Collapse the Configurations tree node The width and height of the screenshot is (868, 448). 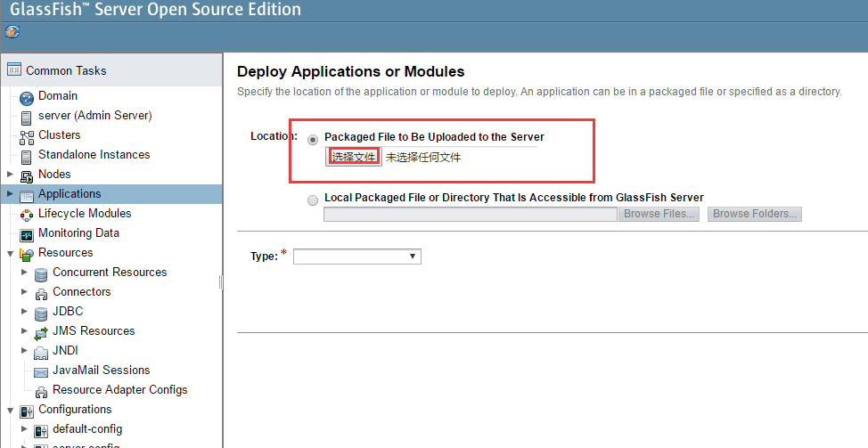10,411
